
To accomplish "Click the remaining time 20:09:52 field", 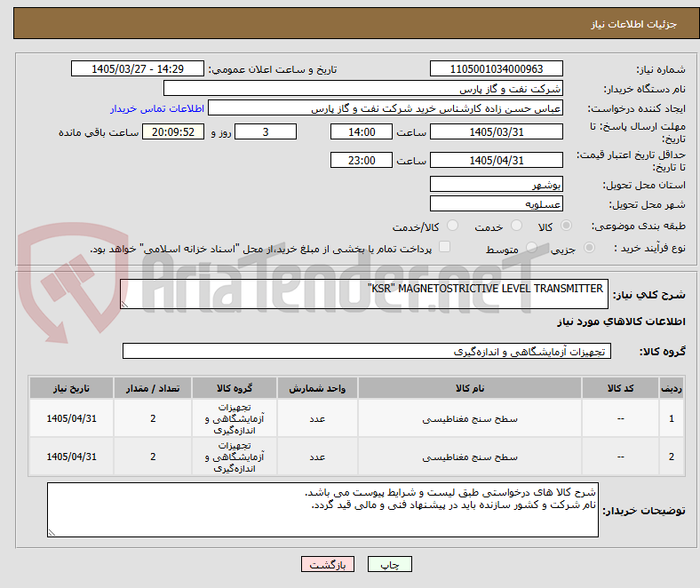I will click(173, 131).
